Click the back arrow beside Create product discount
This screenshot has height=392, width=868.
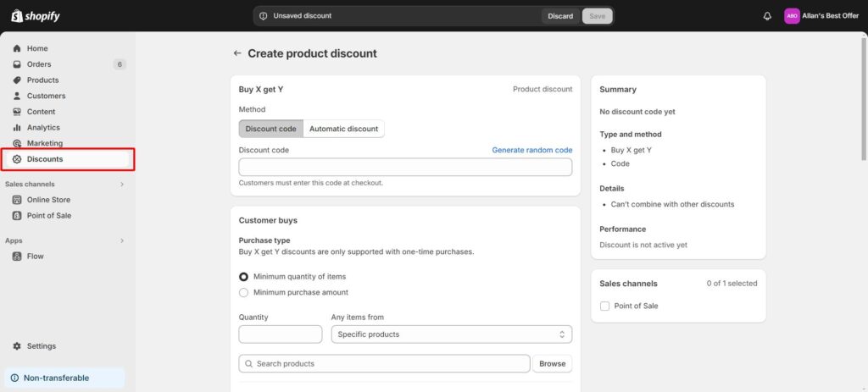pyautogui.click(x=237, y=53)
